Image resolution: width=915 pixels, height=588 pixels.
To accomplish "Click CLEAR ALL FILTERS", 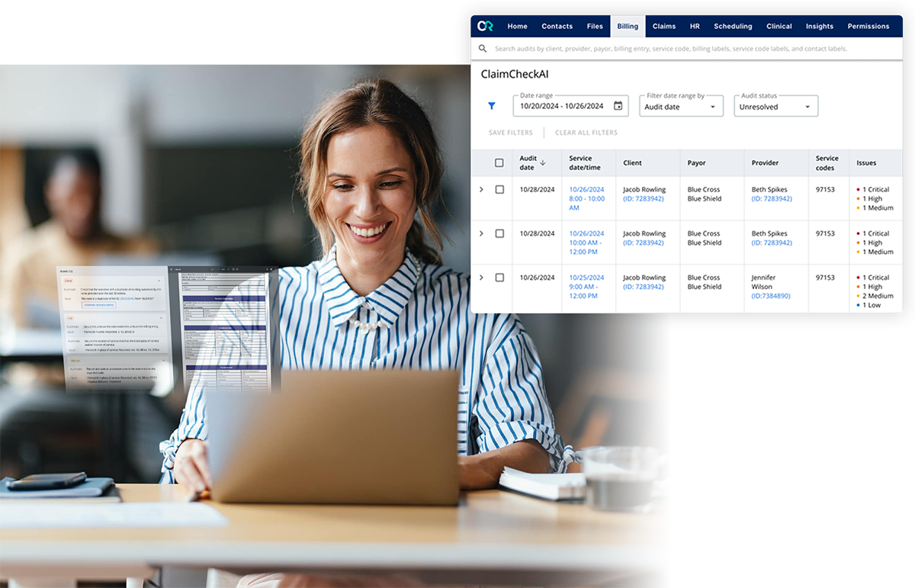I will [586, 132].
